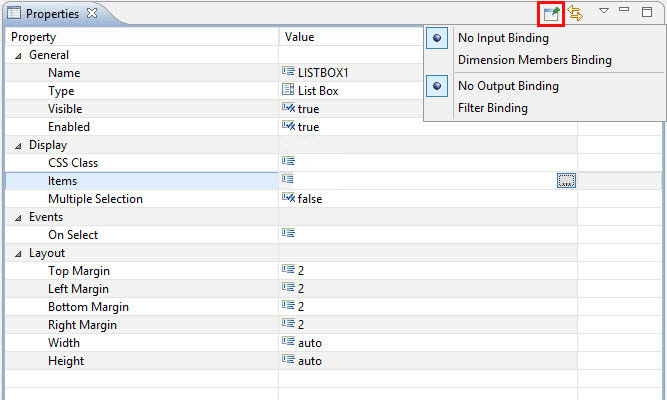Choose Dimension Members Binding

point(534,60)
